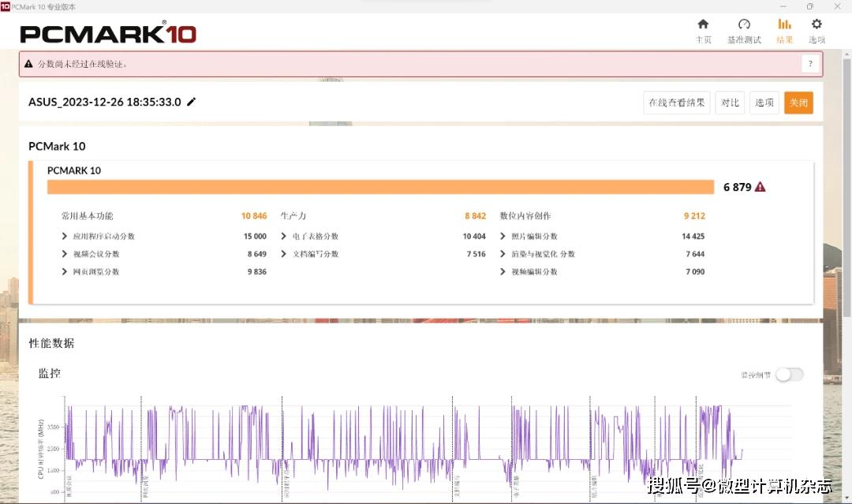Open the question mark help icon in the banner
This screenshot has height=504, width=852.
(810, 63)
